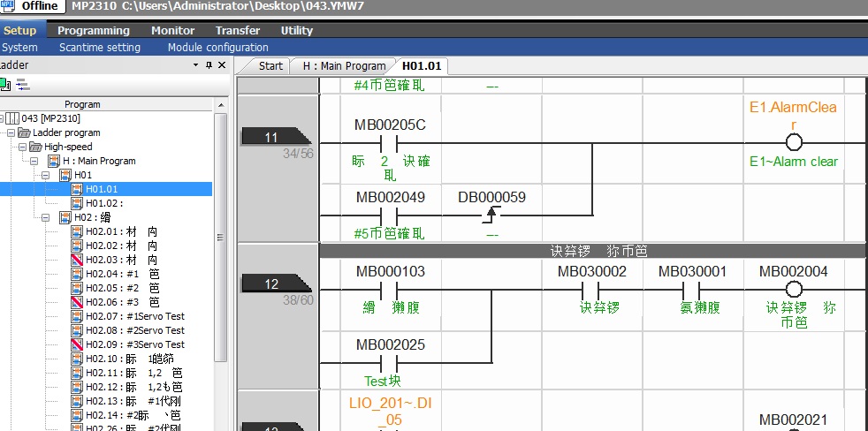Click the disabled program icon for H02.03
The image size is (868, 431).
coord(77,260)
